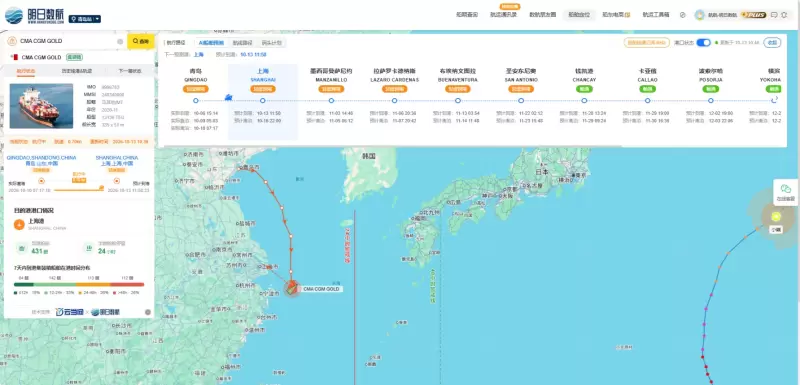800x385 pixels.
Task: Click the online customer service widget
Action: coord(786,192)
